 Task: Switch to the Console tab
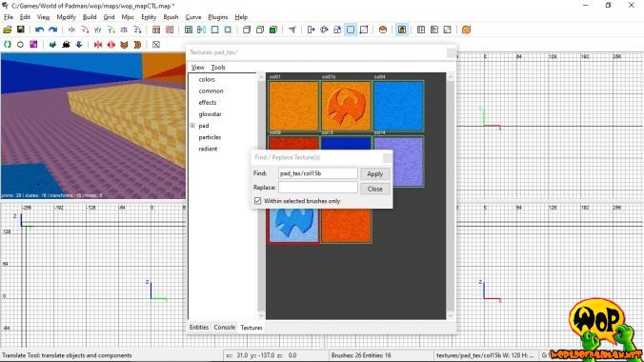[x=224, y=327]
